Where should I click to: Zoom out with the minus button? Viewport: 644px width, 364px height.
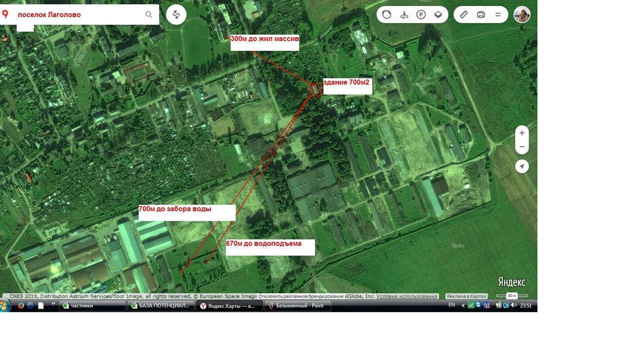click(x=522, y=147)
